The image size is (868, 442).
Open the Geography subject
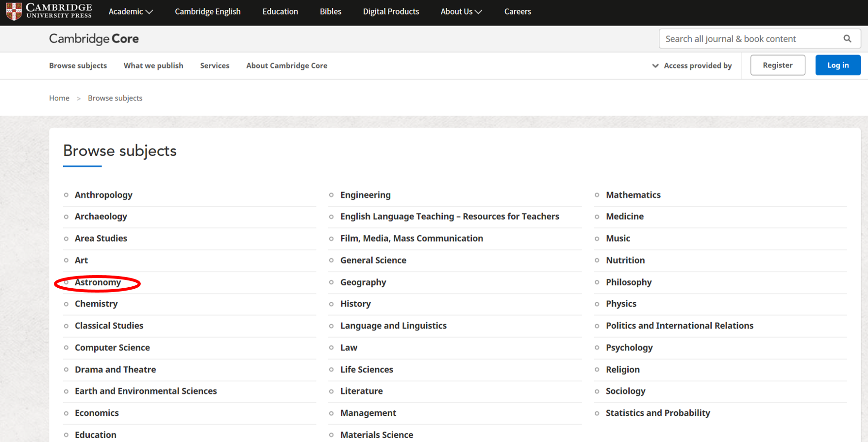click(x=363, y=282)
